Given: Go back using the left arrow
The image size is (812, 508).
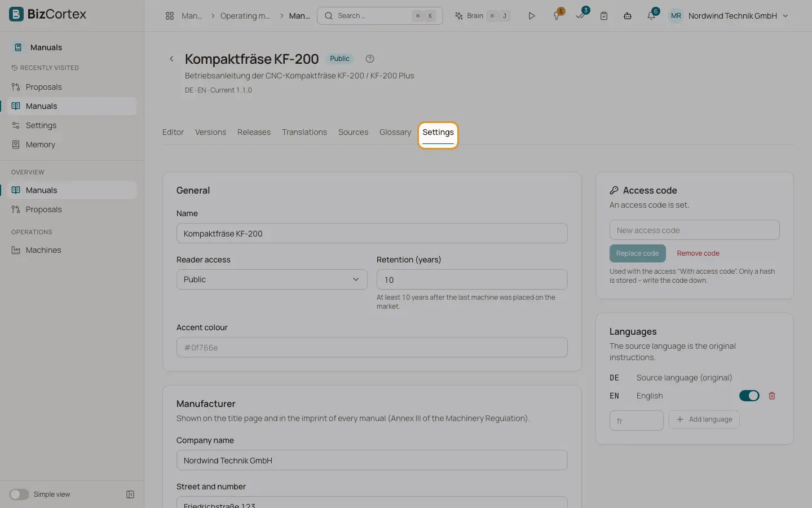Looking at the screenshot, I should coord(171,59).
